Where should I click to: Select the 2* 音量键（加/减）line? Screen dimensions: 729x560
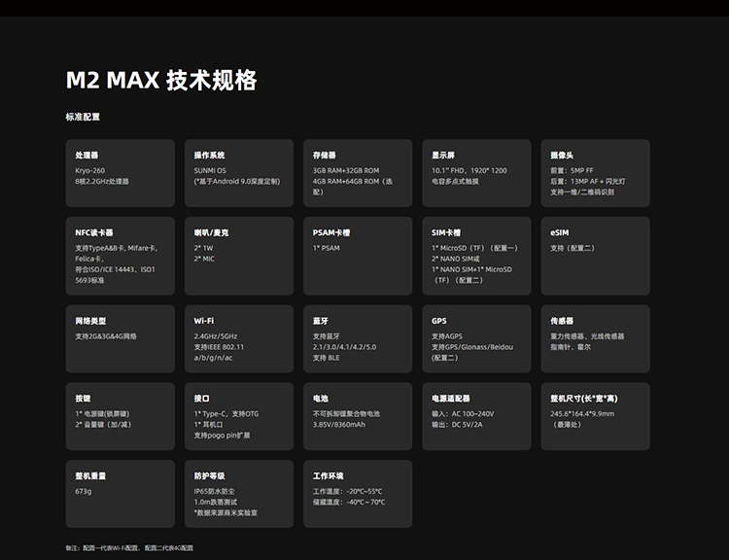click(x=103, y=424)
